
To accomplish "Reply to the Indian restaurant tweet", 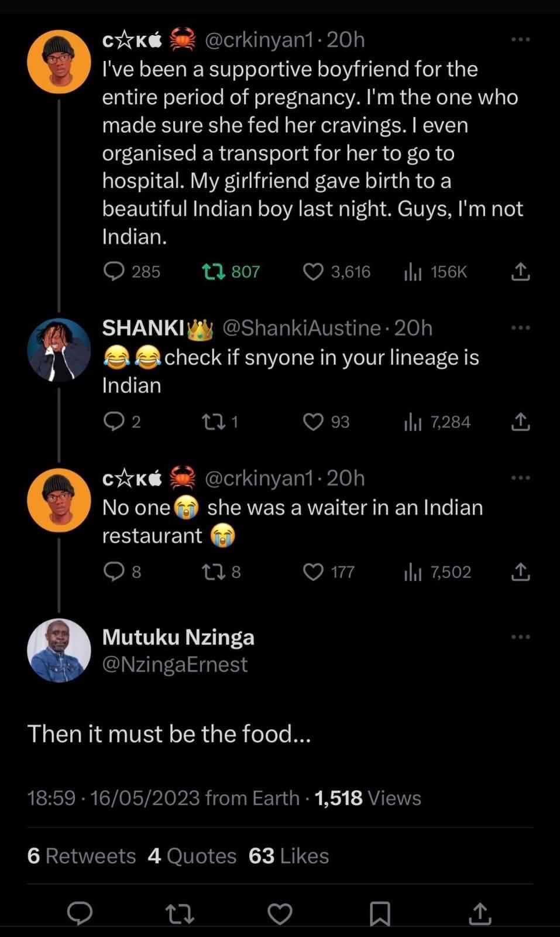I will point(114,572).
